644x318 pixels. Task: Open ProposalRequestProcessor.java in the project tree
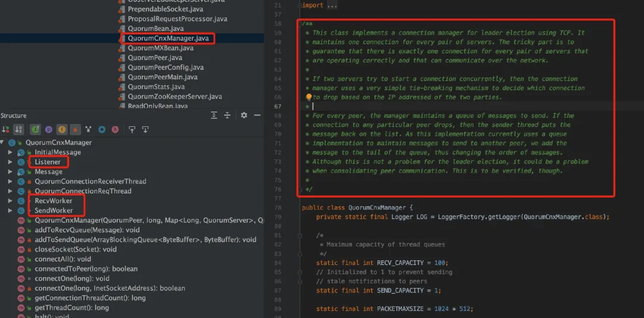(178, 19)
